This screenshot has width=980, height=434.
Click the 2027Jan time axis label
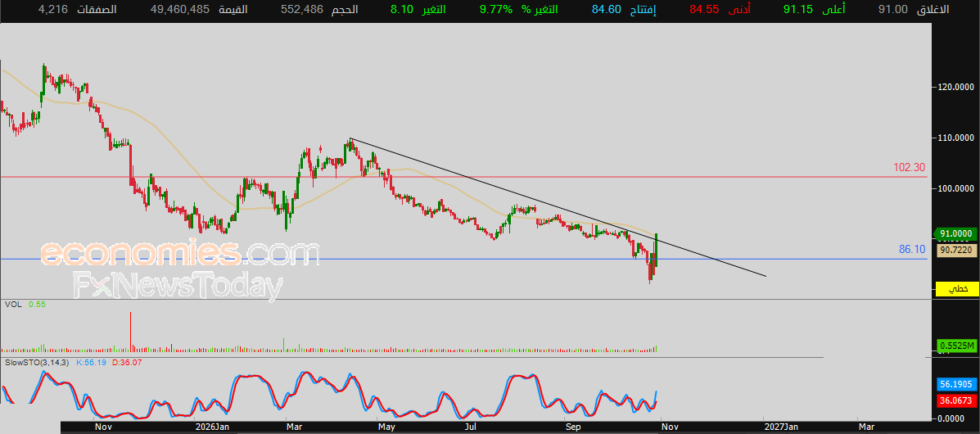click(780, 427)
